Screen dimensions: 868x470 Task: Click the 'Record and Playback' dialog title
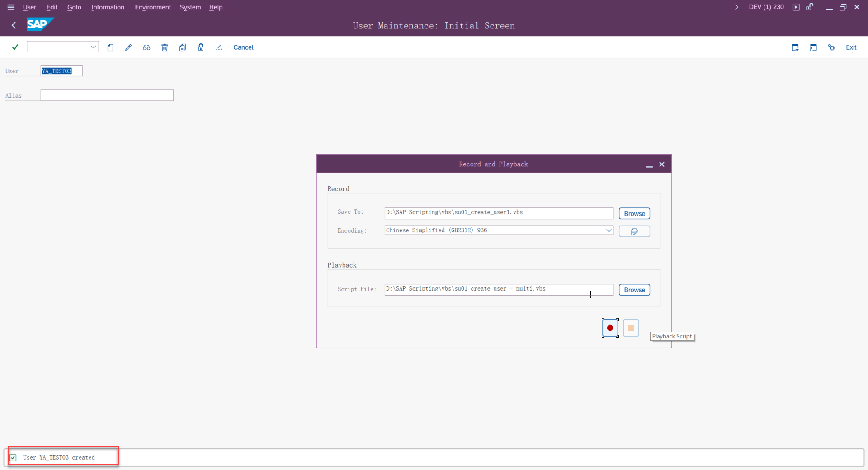pos(493,164)
